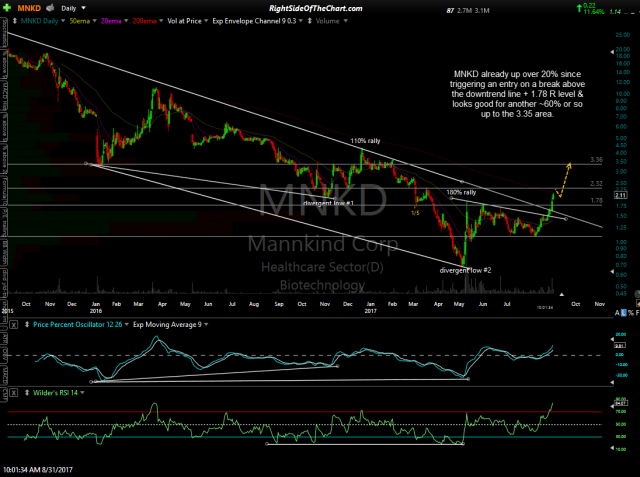Click the 1.78 horizontal level label
Viewport: 640px width, 477px height.
pyautogui.click(x=596, y=200)
